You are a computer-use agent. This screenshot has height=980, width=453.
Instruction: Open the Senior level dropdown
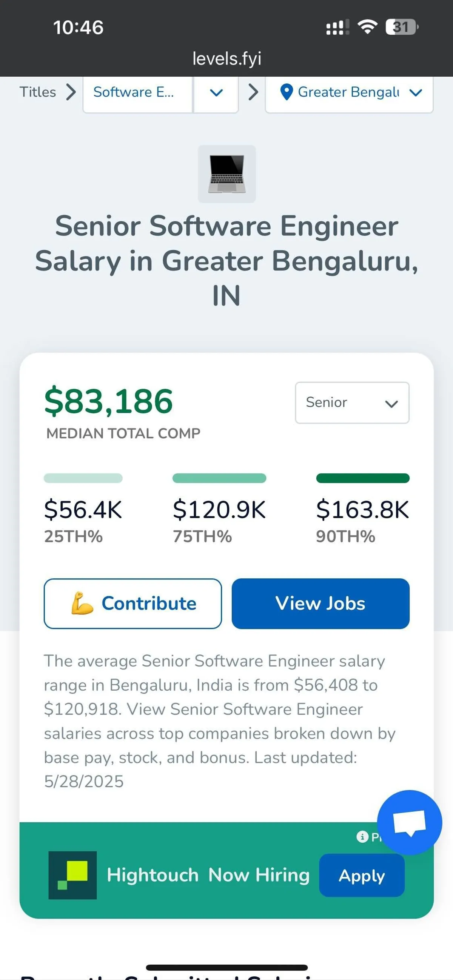tap(352, 402)
